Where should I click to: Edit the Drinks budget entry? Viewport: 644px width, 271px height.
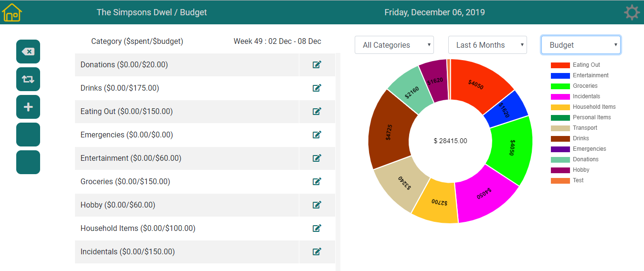point(317,88)
